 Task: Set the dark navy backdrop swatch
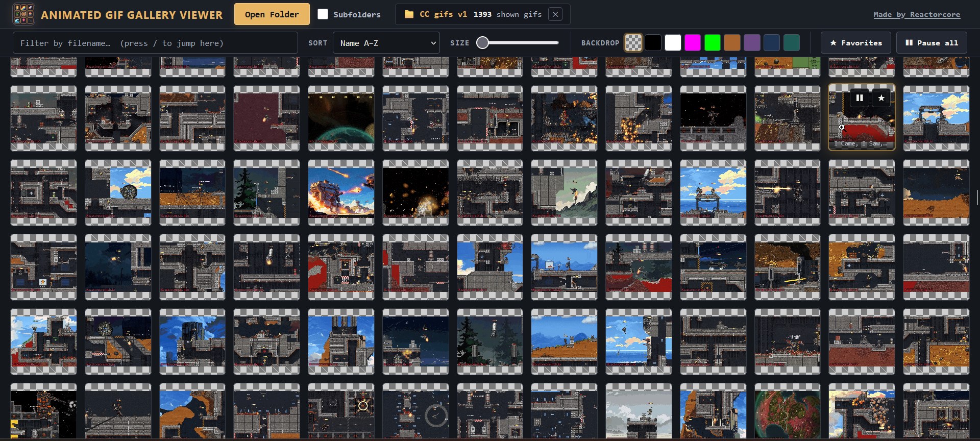click(x=772, y=43)
